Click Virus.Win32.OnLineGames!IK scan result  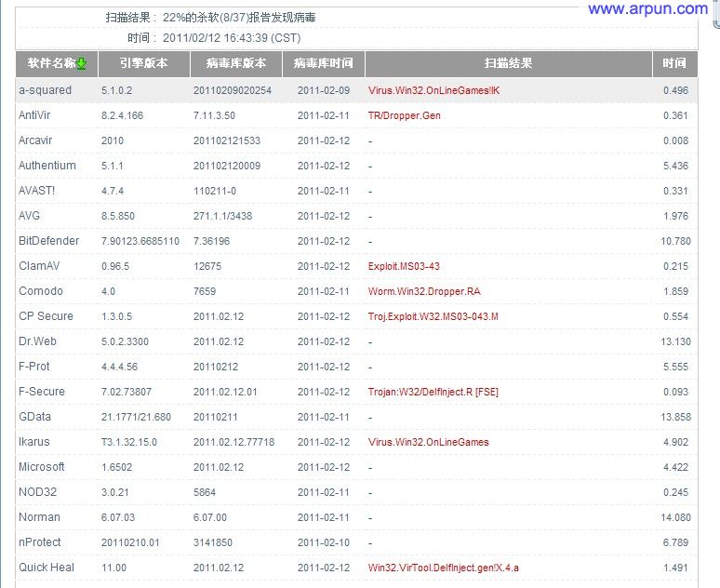(433, 90)
